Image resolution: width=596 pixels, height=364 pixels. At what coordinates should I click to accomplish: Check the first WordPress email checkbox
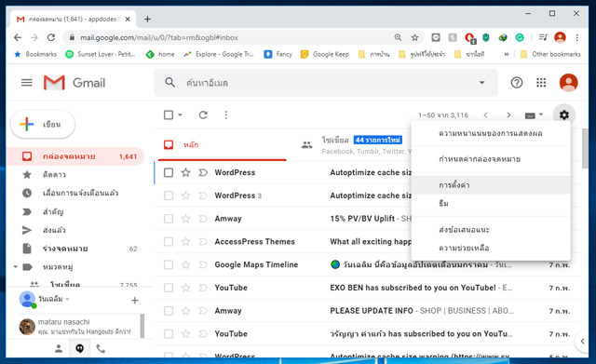(x=169, y=172)
